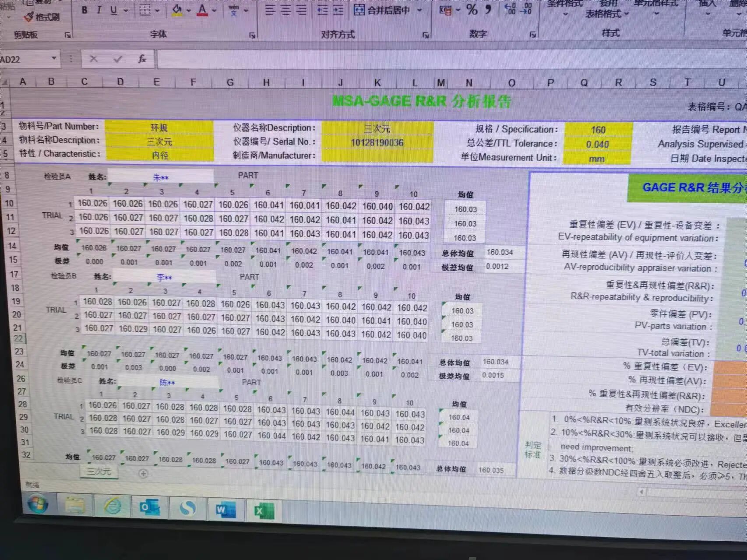Click the Merge & Center (合并后居中) button
The width and height of the screenshot is (747, 560).
(x=383, y=10)
